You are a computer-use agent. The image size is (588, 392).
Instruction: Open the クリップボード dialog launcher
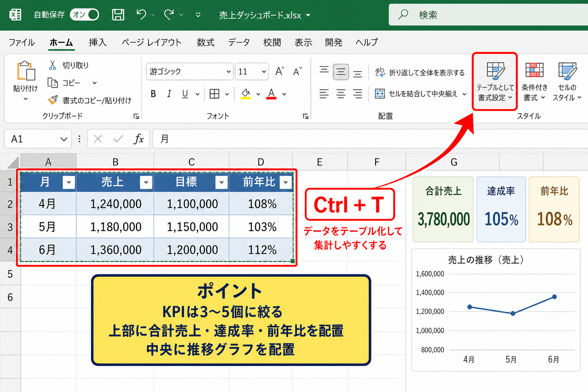[x=136, y=116]
